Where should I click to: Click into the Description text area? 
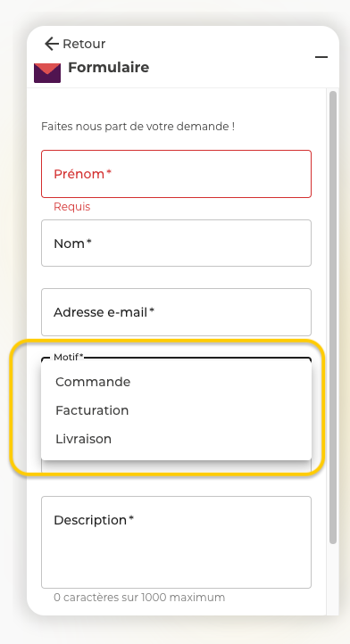pyautogui.click(x=176, y=542)
